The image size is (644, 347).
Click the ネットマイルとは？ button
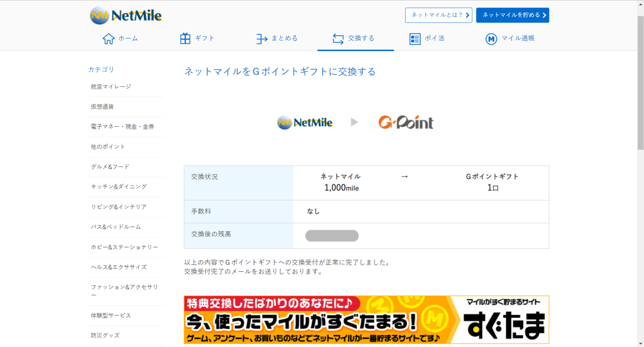click(x=438, y=15)
